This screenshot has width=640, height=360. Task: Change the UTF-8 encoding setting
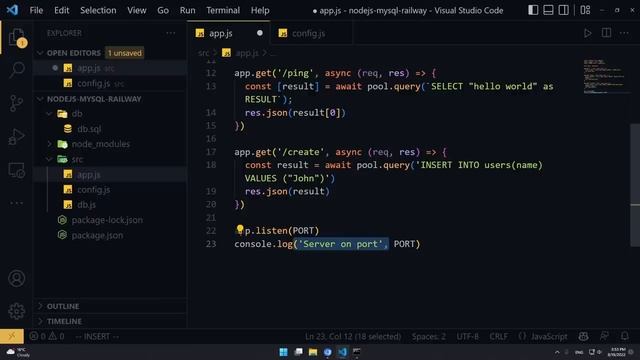pyautogui.click(x=467, y=336)
